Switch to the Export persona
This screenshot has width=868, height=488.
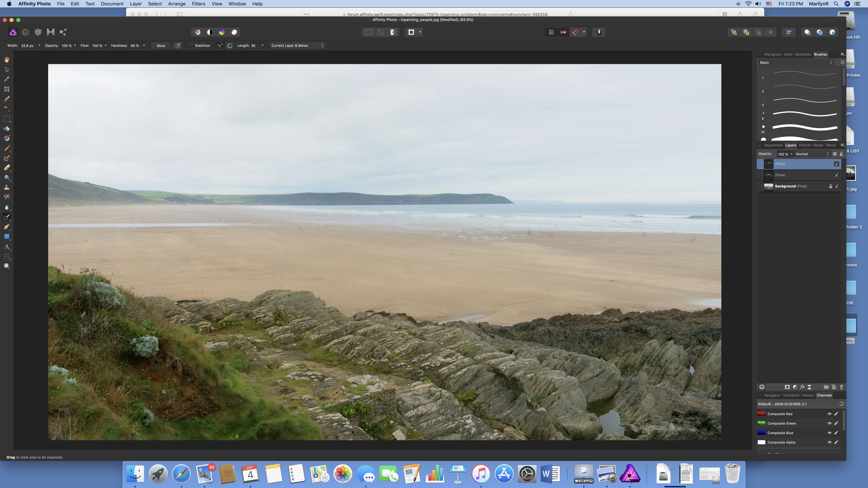pyautogui.click(x=63, y=32)
